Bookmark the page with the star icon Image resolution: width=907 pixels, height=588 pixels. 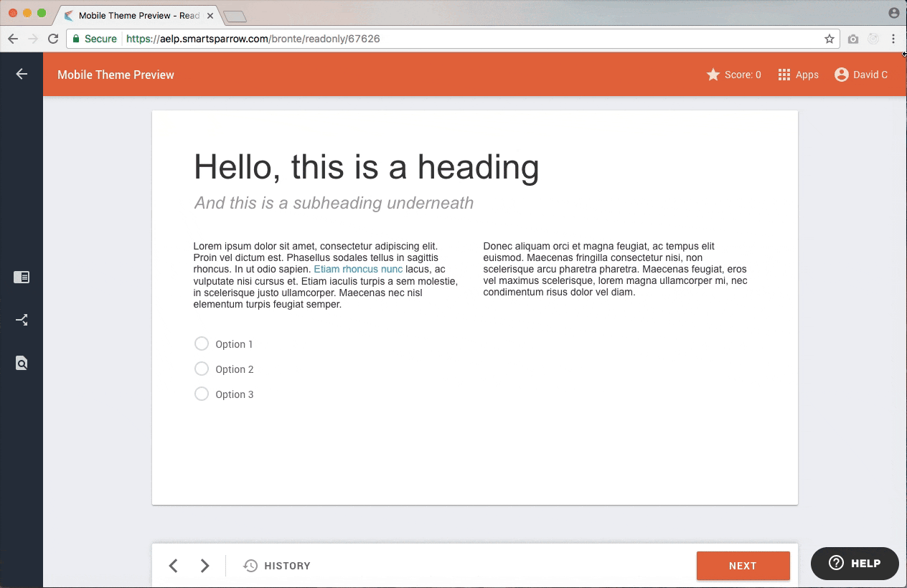point(830,39)
